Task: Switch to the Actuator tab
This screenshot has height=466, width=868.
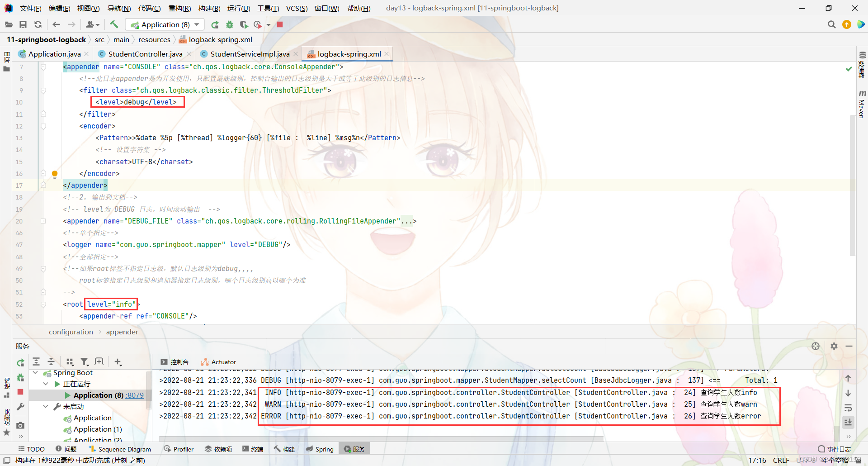Action: 219,362
